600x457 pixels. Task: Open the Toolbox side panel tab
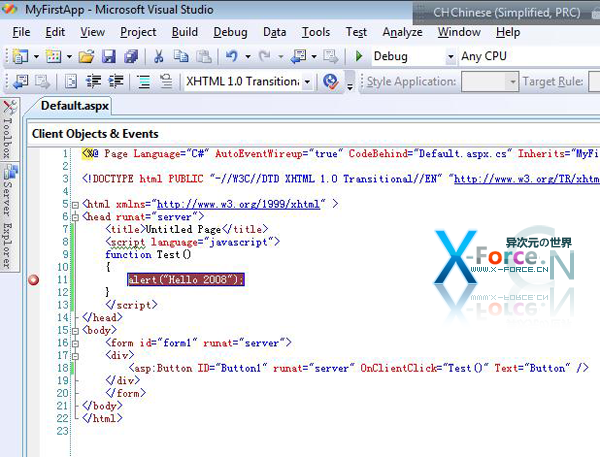8,129
